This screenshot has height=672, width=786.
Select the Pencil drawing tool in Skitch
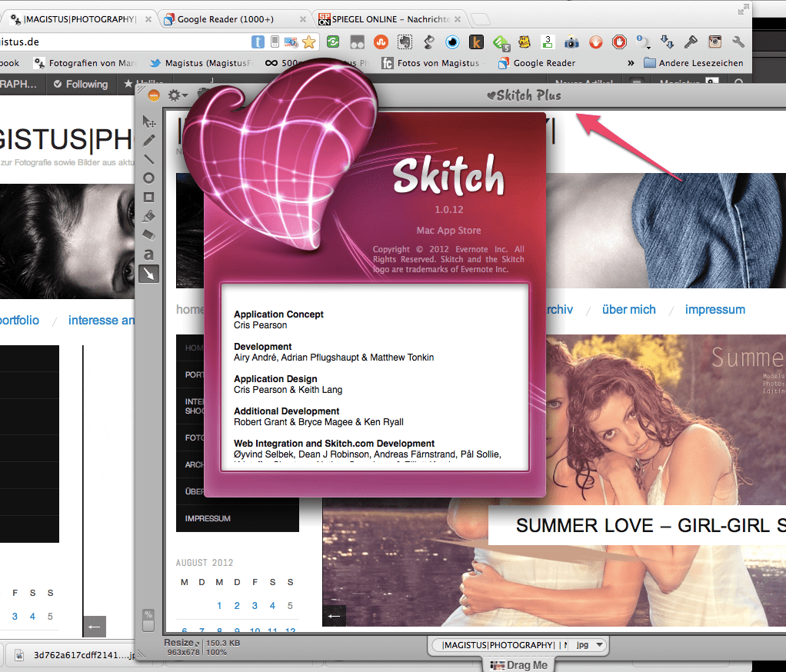tap(149, 141)
